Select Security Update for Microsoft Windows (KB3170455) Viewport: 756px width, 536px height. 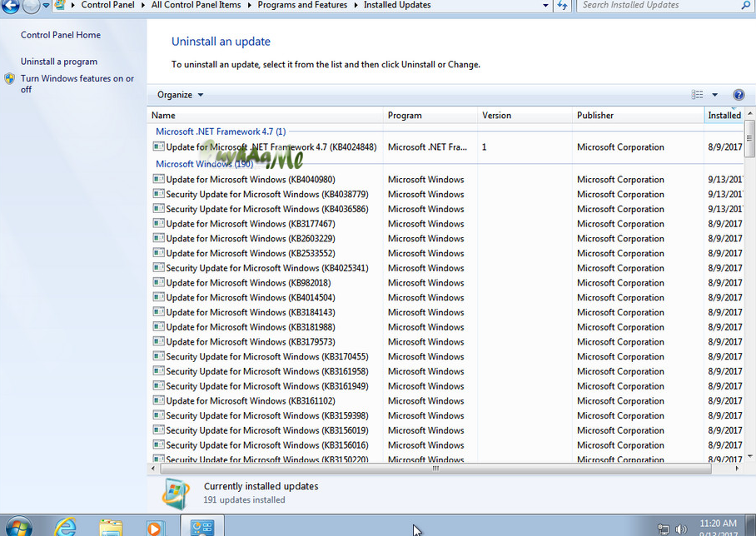267,357
